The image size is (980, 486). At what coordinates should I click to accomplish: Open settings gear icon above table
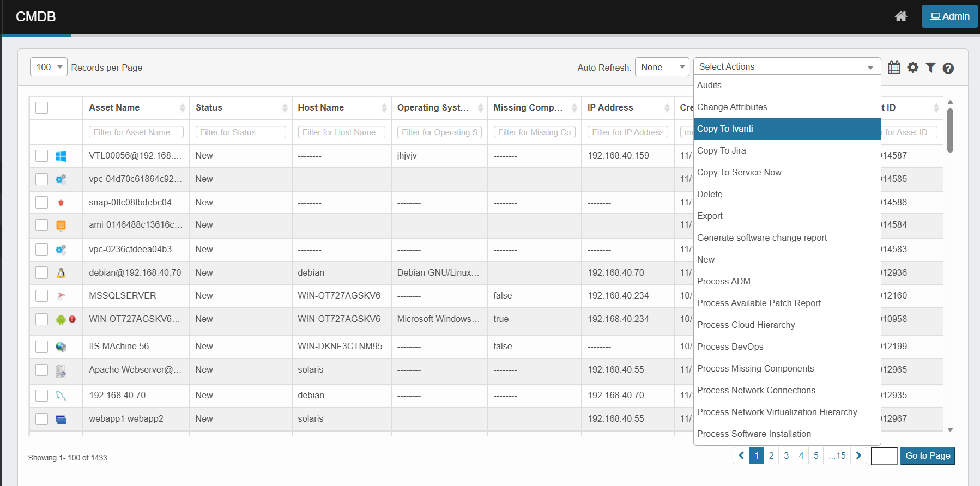[x=912, y=68]
